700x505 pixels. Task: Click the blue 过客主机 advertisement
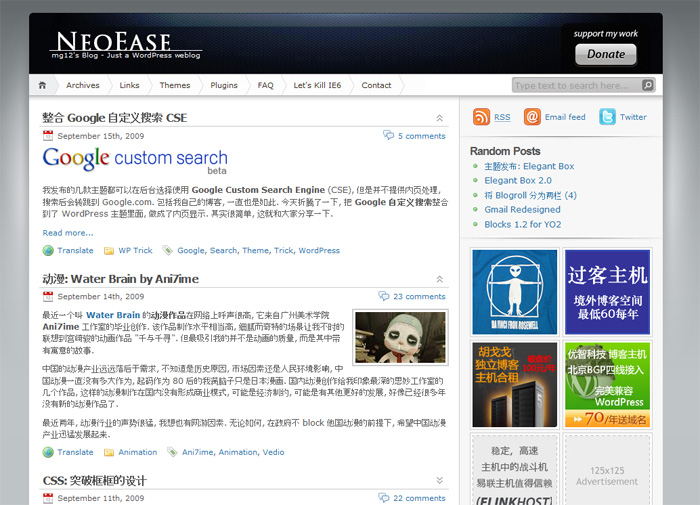(x=607, y=292)
